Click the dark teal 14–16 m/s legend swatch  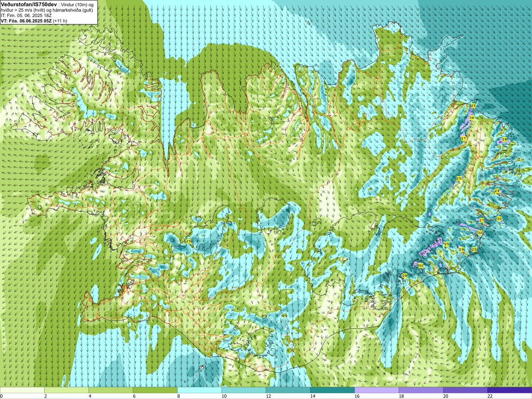pyautogui.click(x=332, y=390)
